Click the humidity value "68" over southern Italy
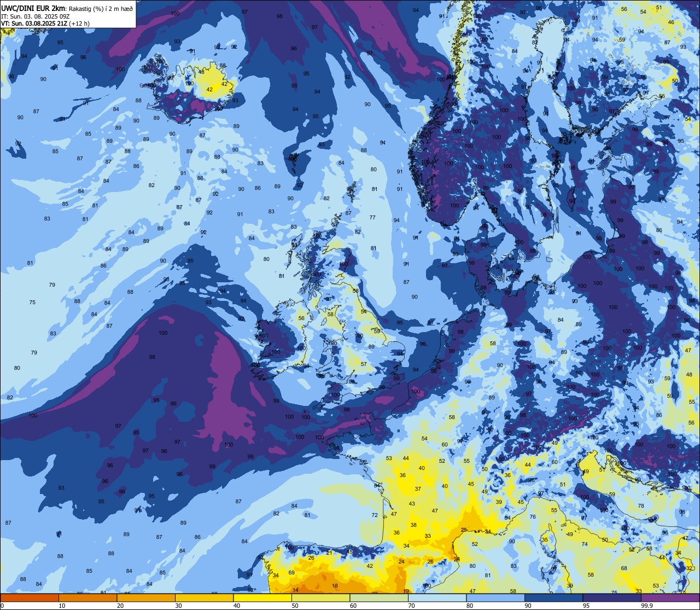 [624, 568]
